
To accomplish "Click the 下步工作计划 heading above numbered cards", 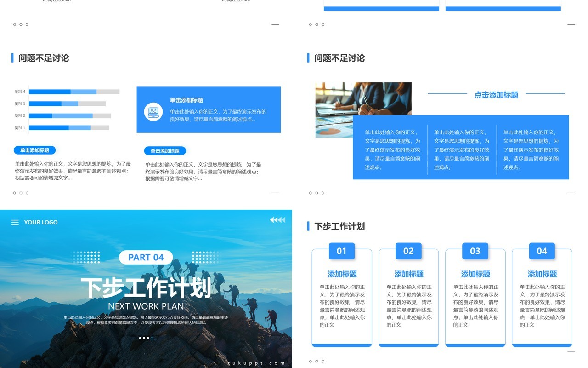I will [339, 226].
